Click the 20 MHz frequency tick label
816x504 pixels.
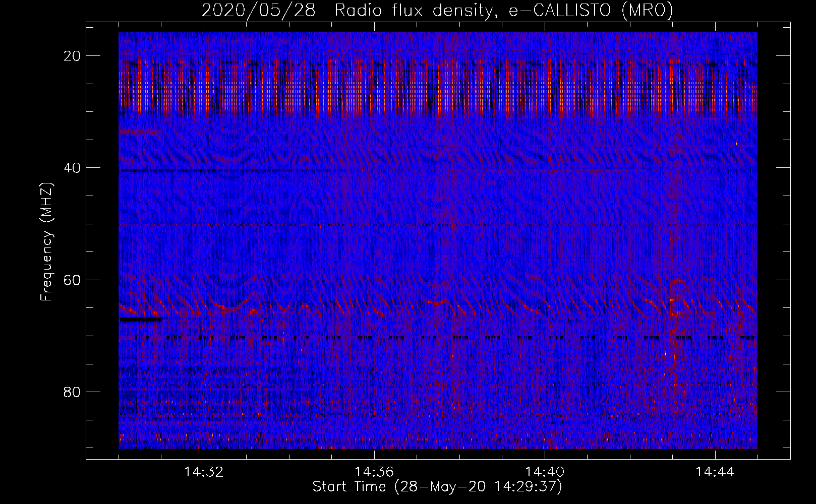click(72, 56)
